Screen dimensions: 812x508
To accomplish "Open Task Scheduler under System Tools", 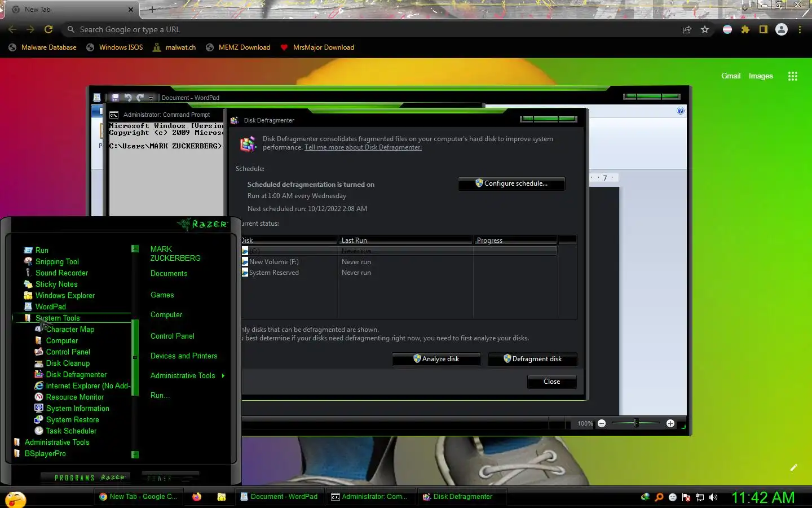I will 70,431.
